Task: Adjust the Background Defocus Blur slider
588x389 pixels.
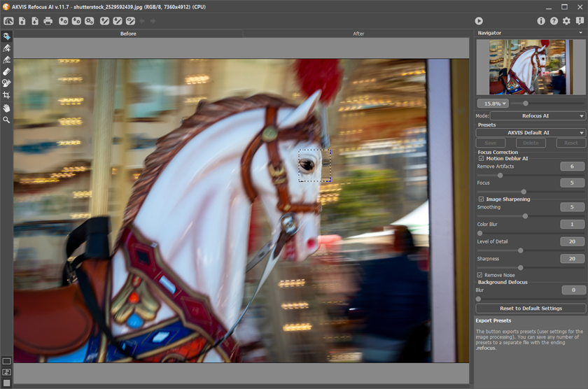Action: pyautogui.click(x=478, y=299)
